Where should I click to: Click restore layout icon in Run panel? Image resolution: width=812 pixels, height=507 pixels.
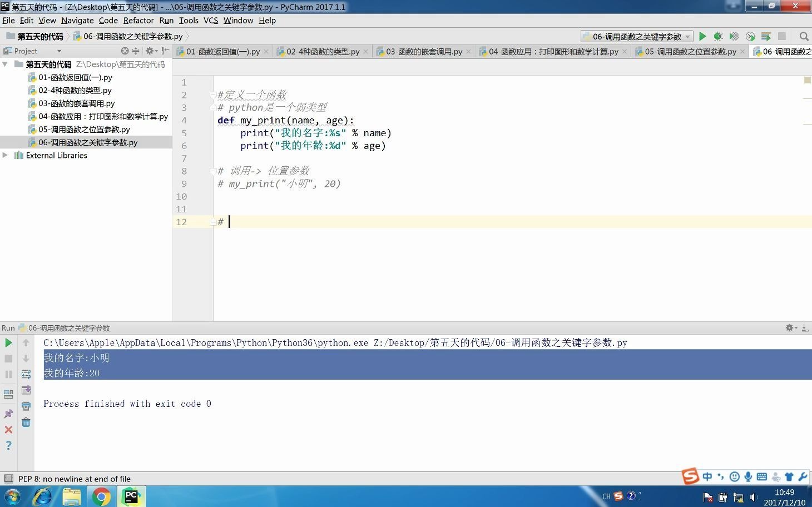coord(8,394)
